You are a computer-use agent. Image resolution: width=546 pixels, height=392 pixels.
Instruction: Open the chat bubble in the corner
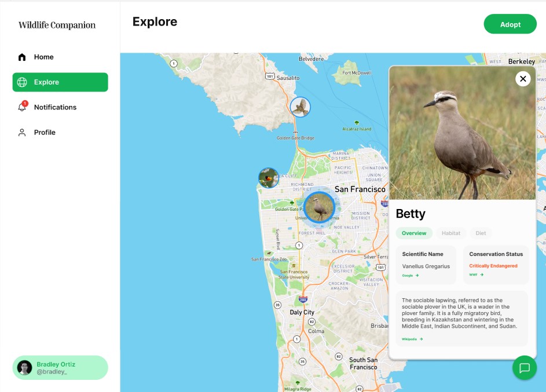point(525,368)
